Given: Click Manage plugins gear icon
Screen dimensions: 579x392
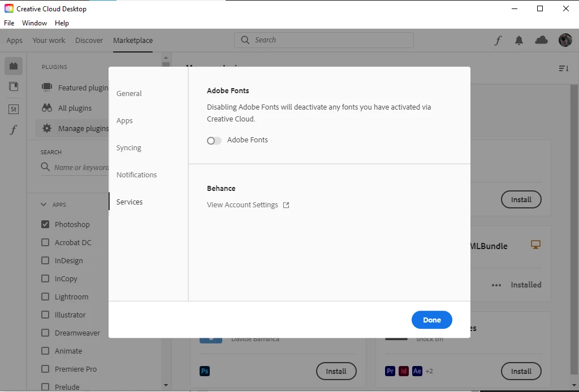Looking at the screenshot, I should [47, 128].
